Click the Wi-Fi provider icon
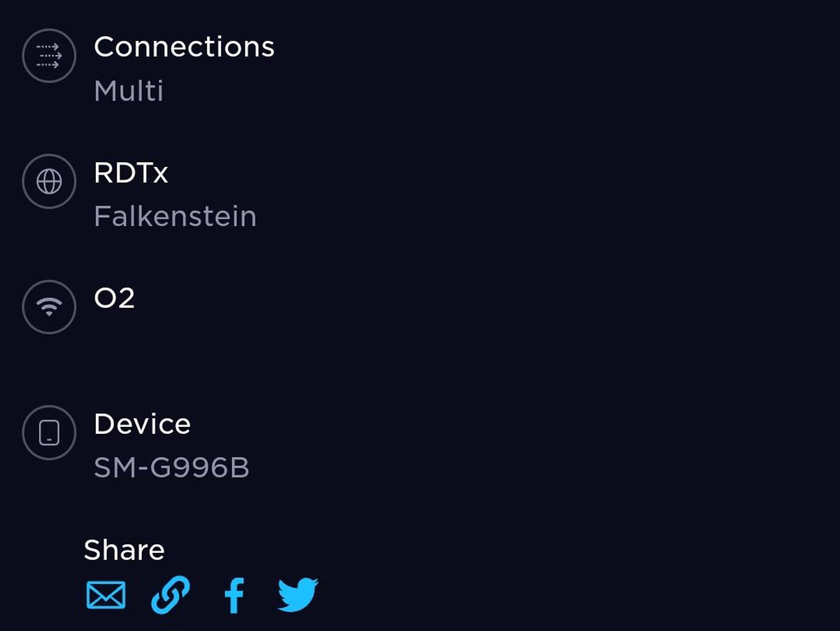This screenshot has height=631, width=840. [49, 307]
